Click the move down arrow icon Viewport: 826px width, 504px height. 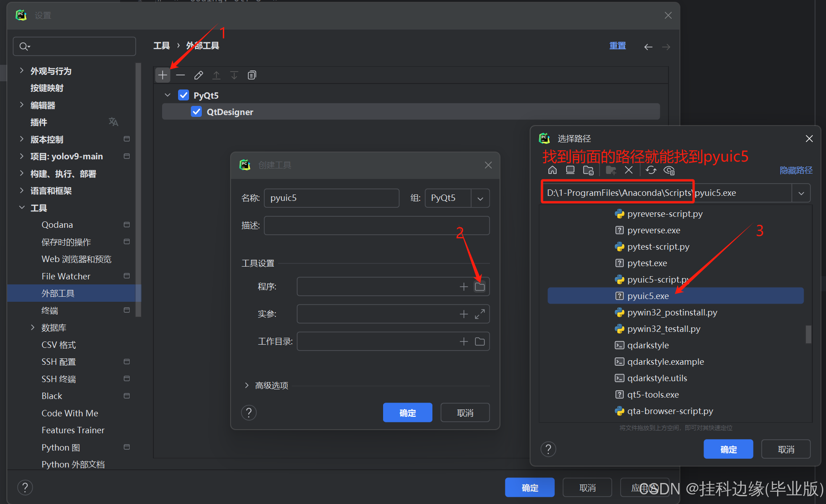click(234, 75)
